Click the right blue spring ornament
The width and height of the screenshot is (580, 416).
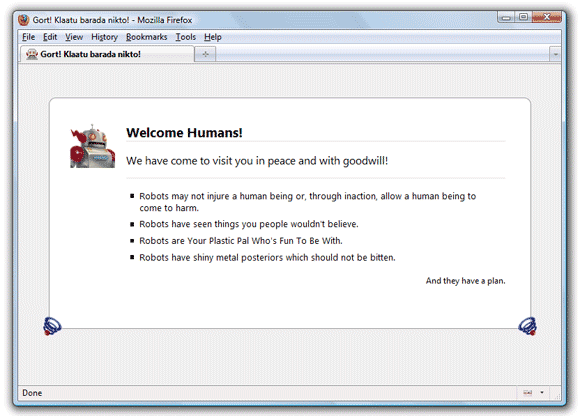coord(527,326)
